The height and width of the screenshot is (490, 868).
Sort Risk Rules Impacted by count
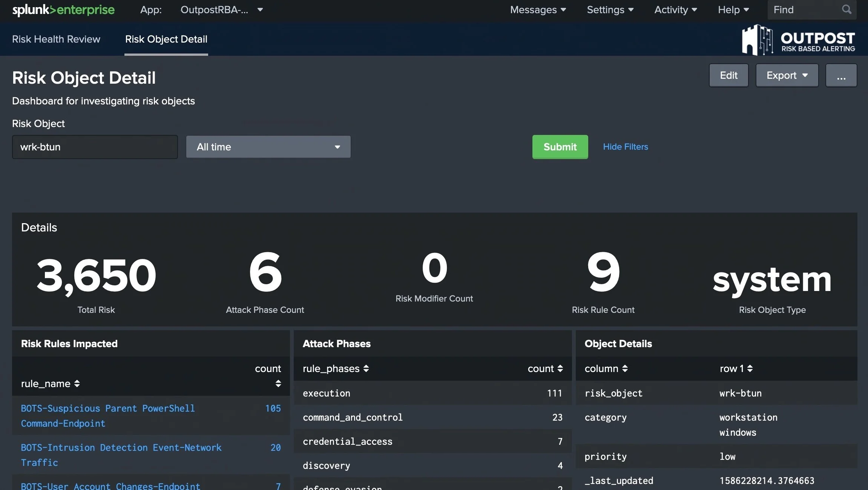click(x=278, y=383)
